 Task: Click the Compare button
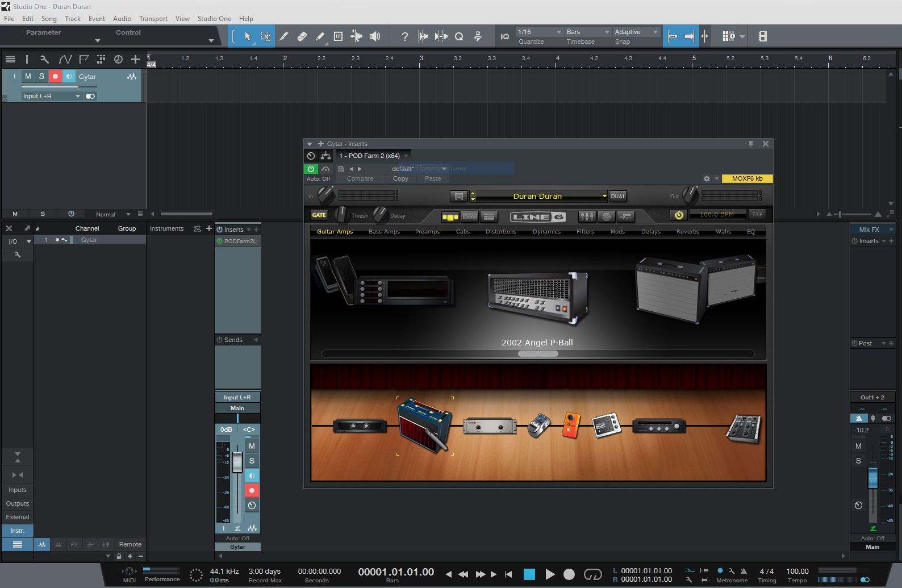(x=360, y=178)
